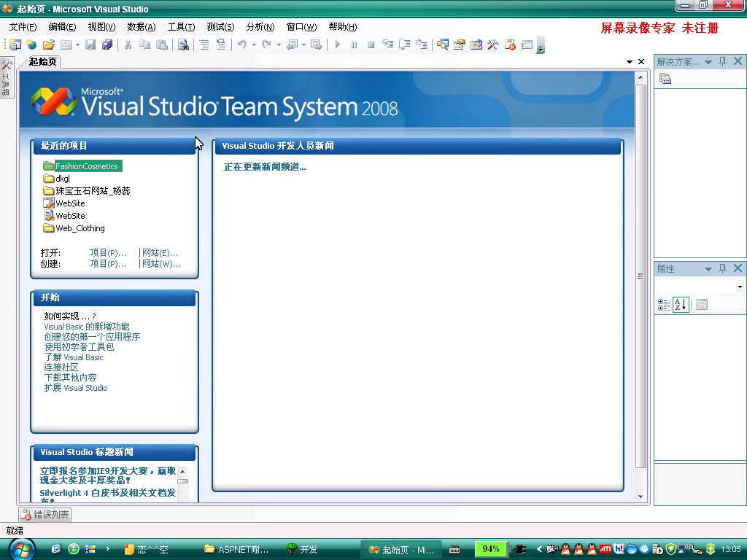Image resolution: width=747 pixels, height=560 pixels.
Task: Click the start page vertical scrollbar thumb
Action: (x=640, y=276)
